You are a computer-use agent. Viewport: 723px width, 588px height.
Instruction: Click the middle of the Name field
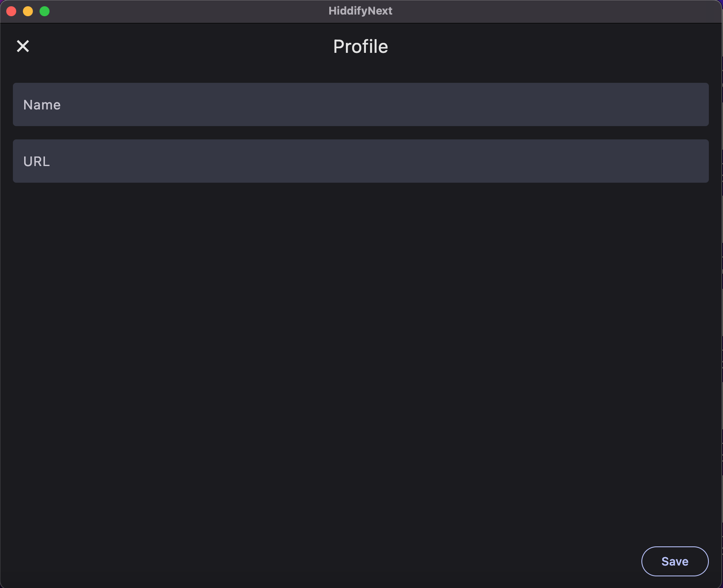(360, 104)
